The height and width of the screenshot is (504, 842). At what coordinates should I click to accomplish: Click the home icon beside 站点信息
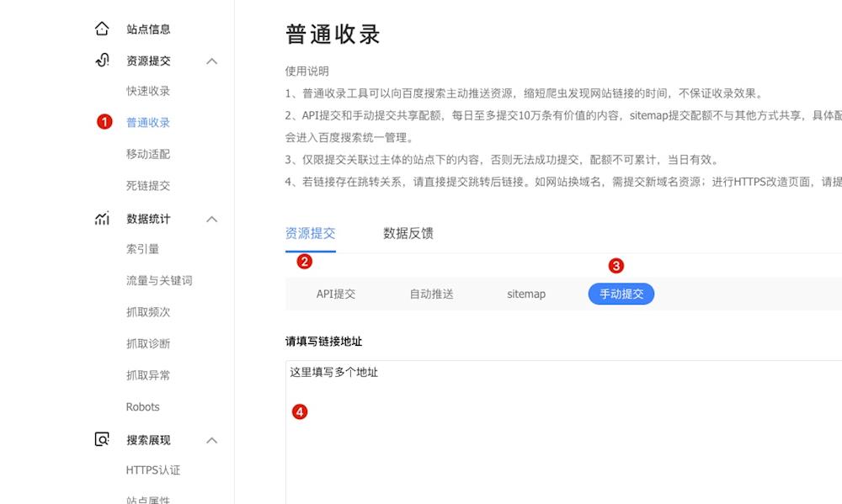[x=102, y=29]
